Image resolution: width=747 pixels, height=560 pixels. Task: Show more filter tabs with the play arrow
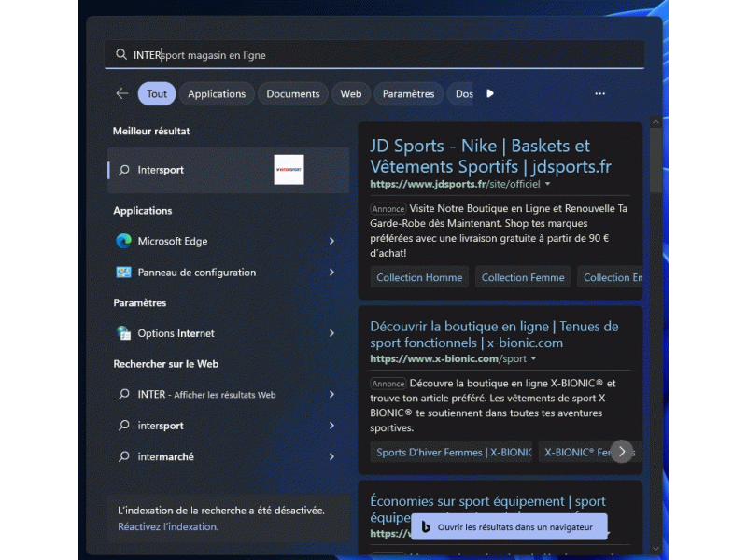point(489,93)
